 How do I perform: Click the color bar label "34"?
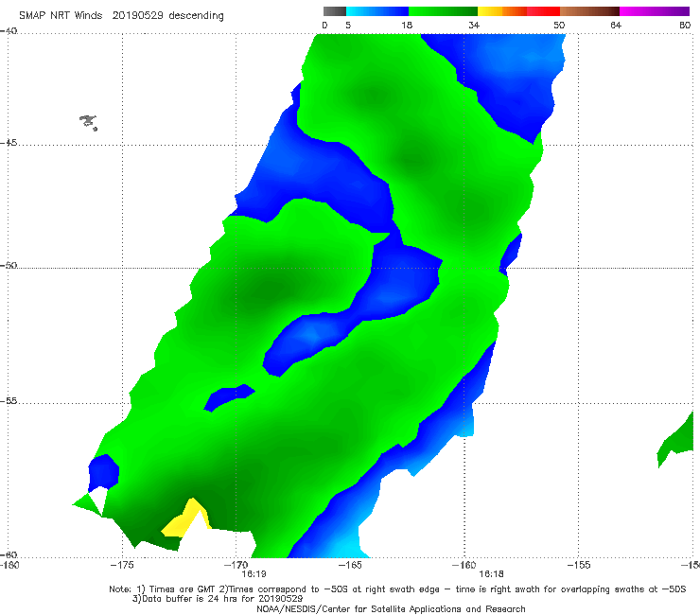[x=474, y=26]
